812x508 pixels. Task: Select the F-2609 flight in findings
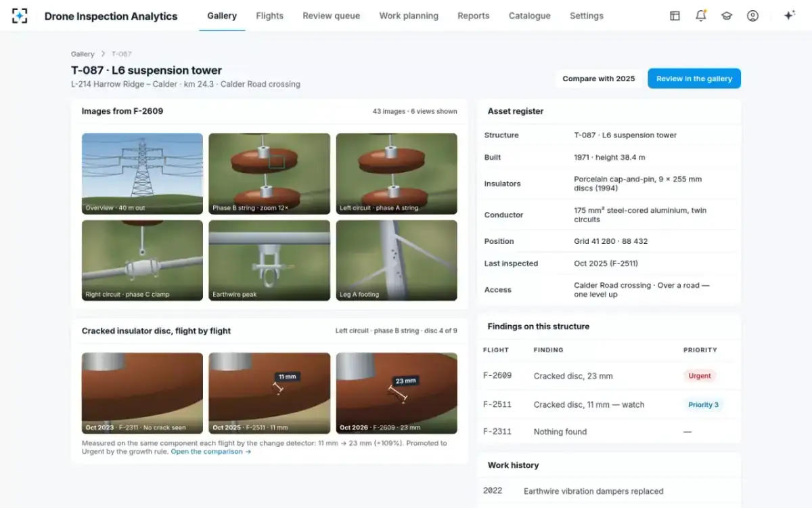[497, 376]
